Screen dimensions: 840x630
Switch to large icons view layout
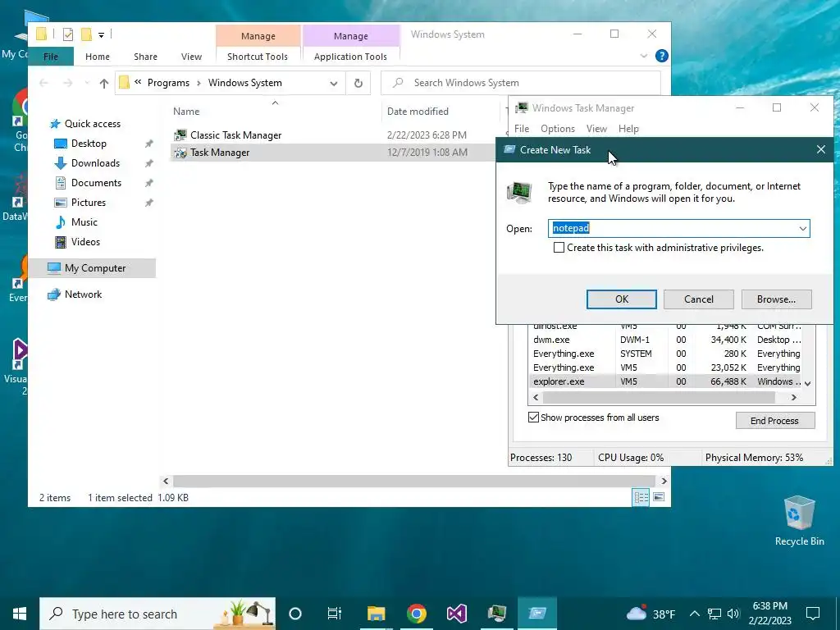[x=659, y=497]
